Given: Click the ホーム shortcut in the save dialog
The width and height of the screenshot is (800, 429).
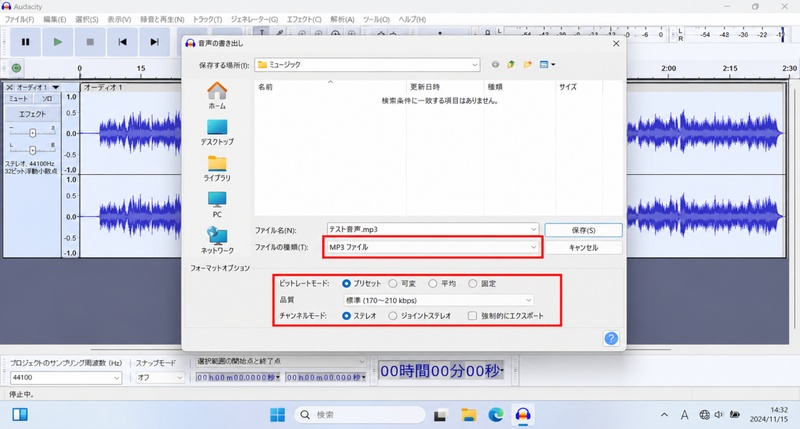Looking at the screenshot, I should tap(217, 95).
